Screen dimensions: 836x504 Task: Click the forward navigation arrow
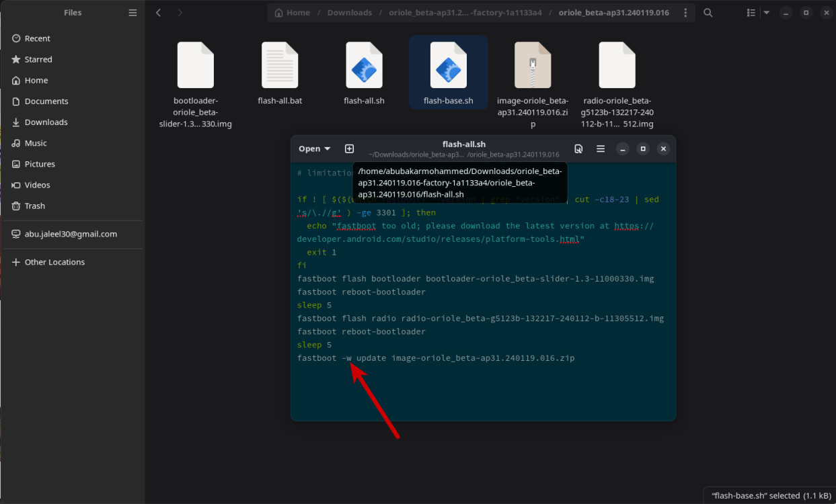180,12
